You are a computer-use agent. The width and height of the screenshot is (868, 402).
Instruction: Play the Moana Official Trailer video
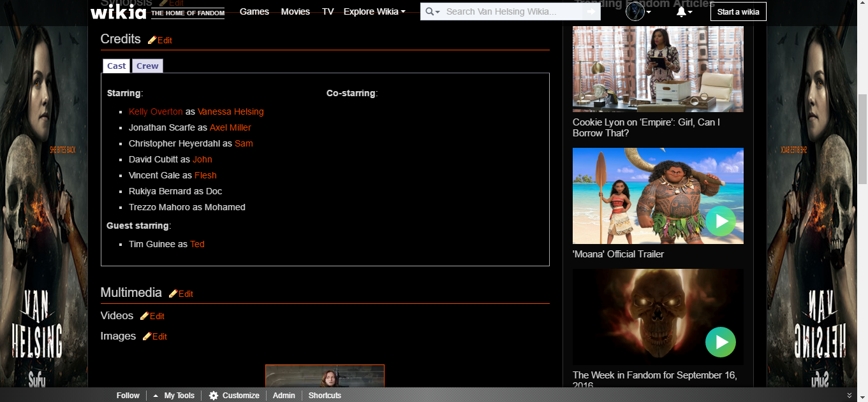(x=721, y=221)
